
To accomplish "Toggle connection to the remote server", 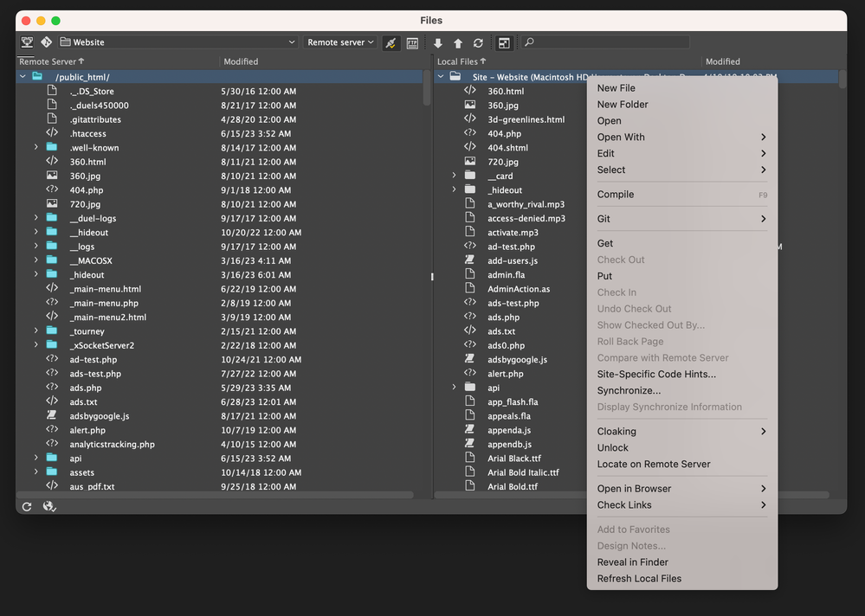I will 391,42.
